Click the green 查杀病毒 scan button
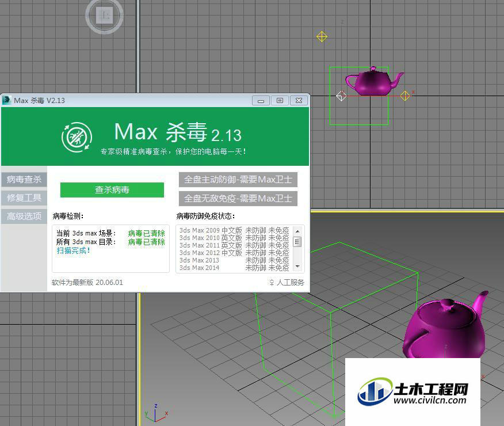Viewport: 504px width, 426px height. click(x=112, y=190)
